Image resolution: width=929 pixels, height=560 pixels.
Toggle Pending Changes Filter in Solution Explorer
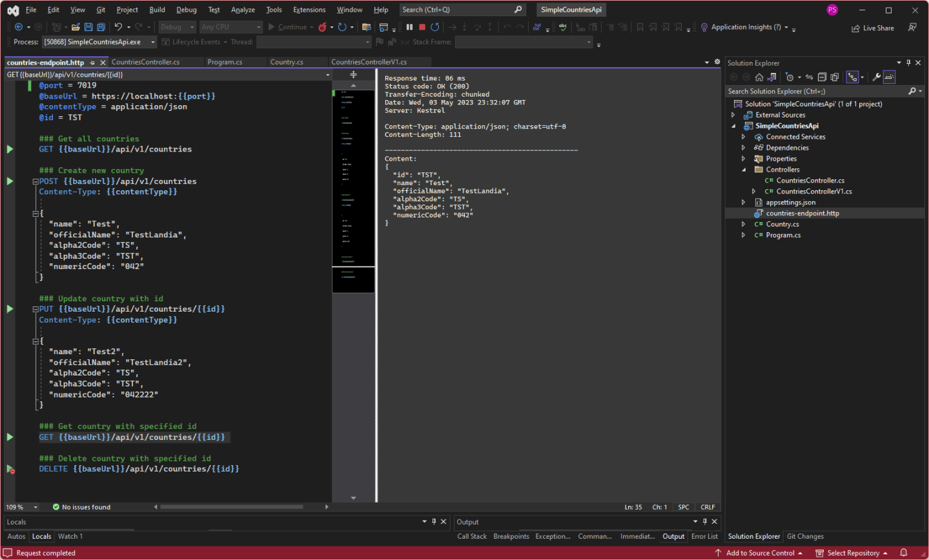pos(790,77)
